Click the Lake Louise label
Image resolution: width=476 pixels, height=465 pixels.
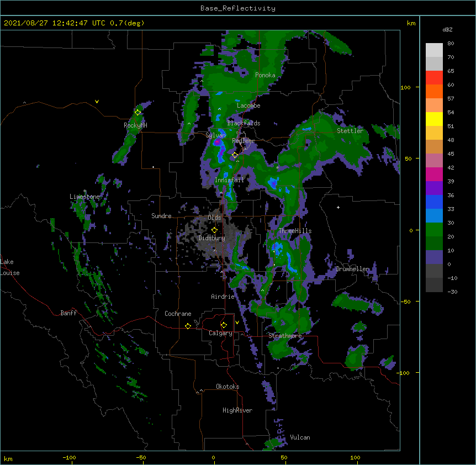pyautogui.click(x=10, y=267)
